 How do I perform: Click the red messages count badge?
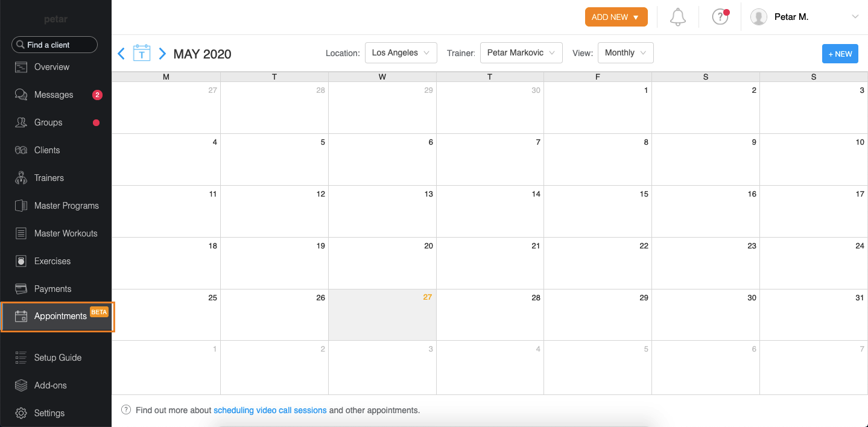click(97, 95)
